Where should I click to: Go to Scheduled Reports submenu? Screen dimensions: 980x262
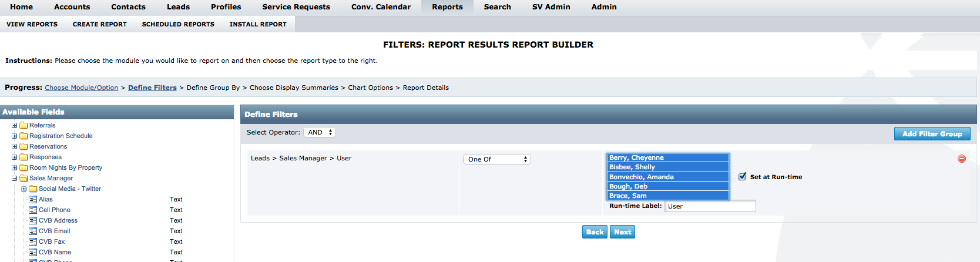(x=178, y=24)
